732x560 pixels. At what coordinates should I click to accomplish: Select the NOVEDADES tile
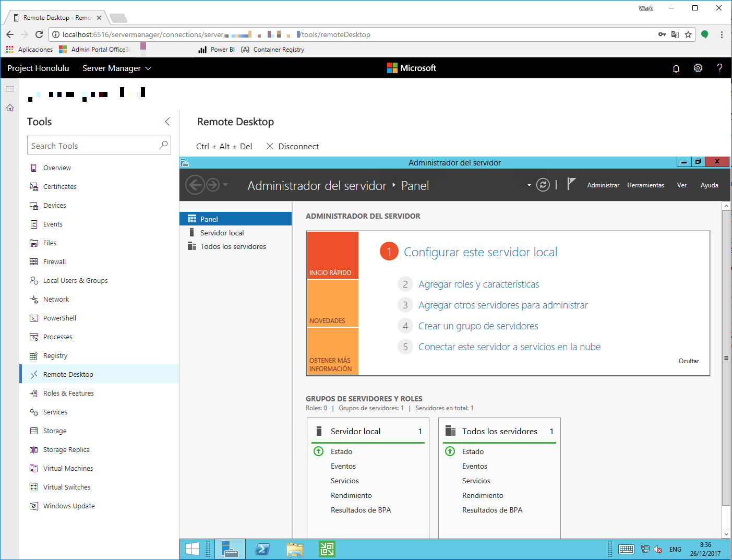pyautogui.click(x=333, y=303)
